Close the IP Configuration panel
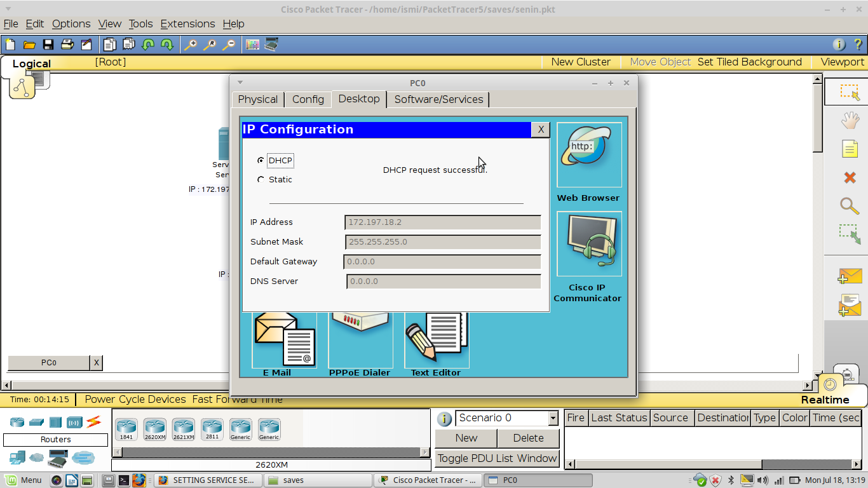The width and height of the screenshot is (868, 488). [x=540, y=130]
